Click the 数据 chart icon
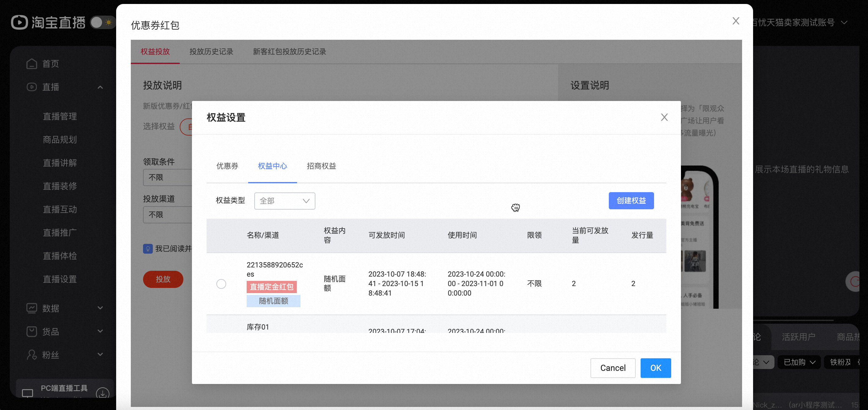The height and width of the screenshot is (410, 868). pyautogui.click(x=32, y=308)
